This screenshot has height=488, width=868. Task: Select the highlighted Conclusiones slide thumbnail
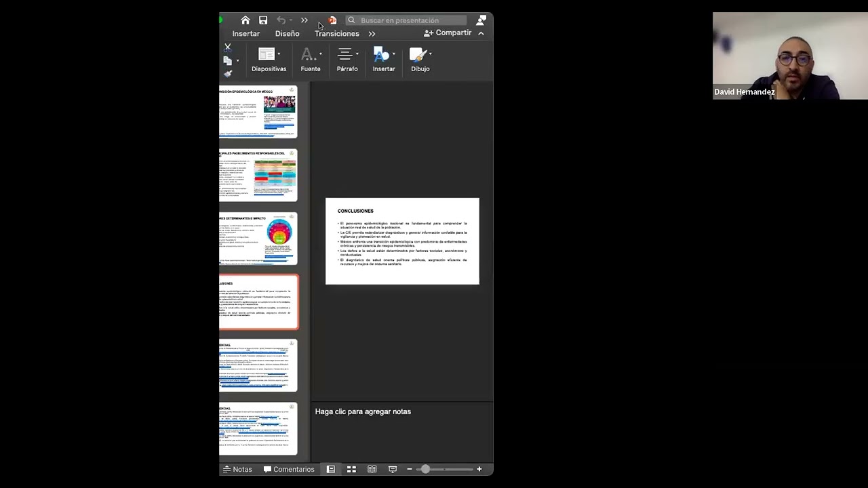[x=258, y=302]
